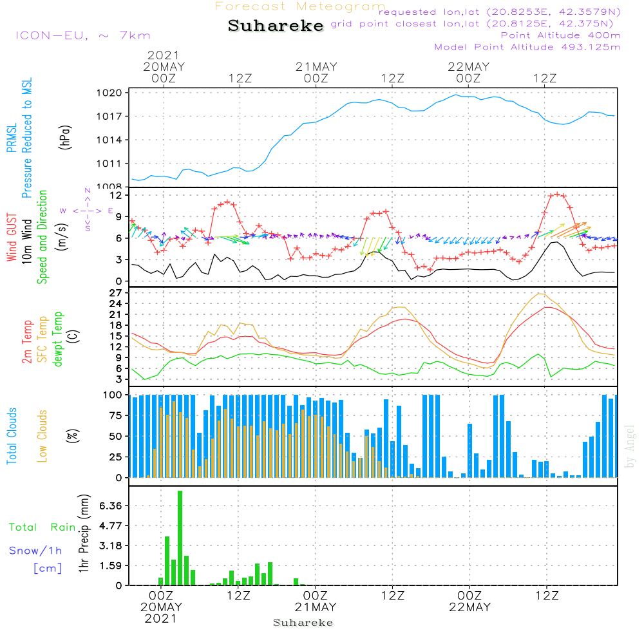Click the '(hPa)' unit label
The width and height of the screenshot is (644, 644).
[65, 137]
